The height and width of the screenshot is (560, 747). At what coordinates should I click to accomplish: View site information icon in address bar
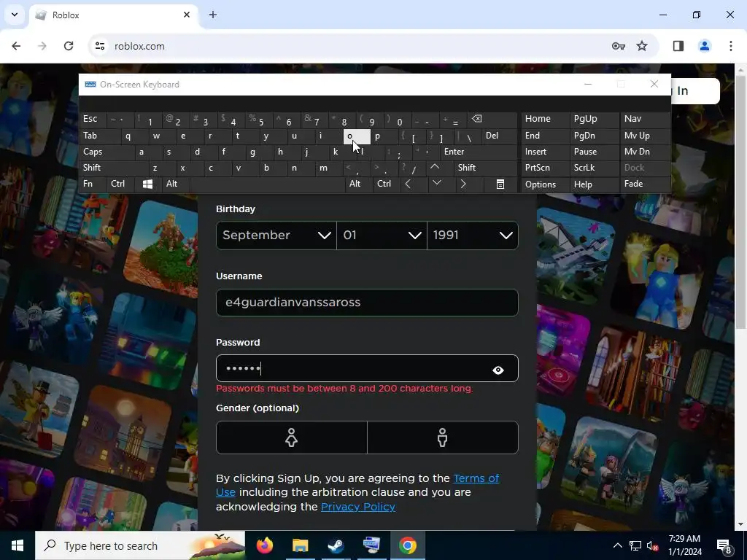tap(99, 46)
